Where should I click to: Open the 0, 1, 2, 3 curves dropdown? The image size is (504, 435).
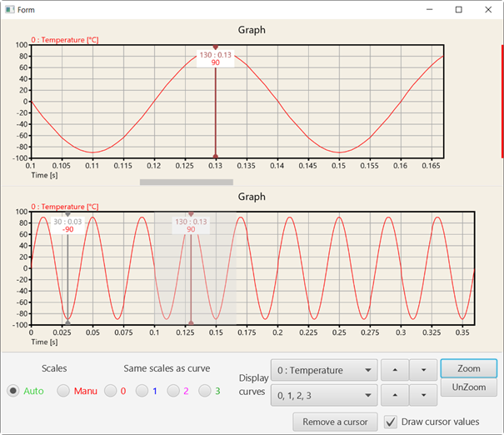(324, 395)
